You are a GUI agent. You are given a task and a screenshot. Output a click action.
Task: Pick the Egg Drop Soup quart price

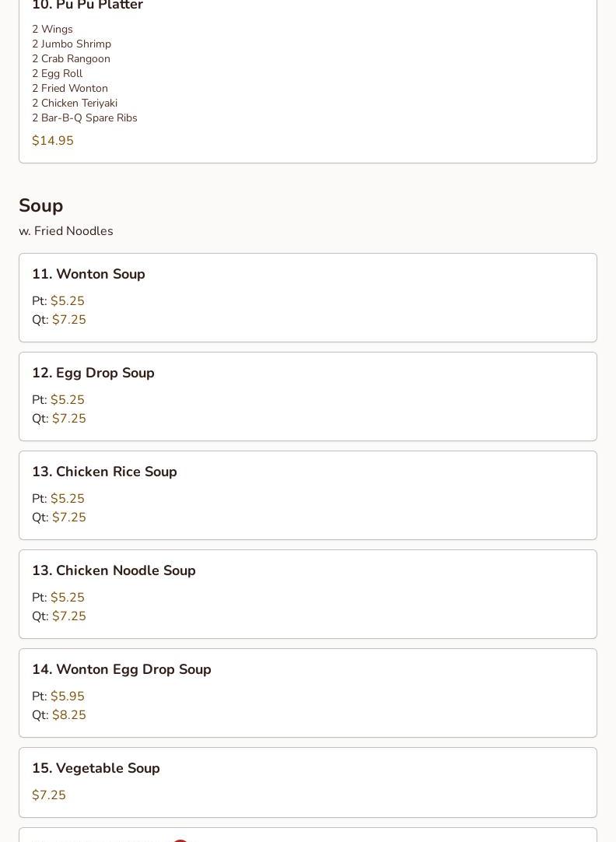click(x=69, y=419)
